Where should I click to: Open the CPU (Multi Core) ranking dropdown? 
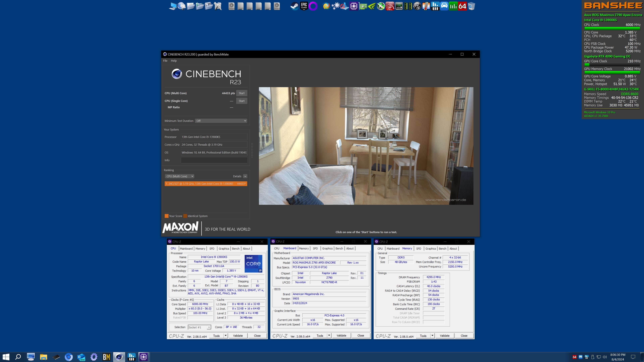click(180, 176)
